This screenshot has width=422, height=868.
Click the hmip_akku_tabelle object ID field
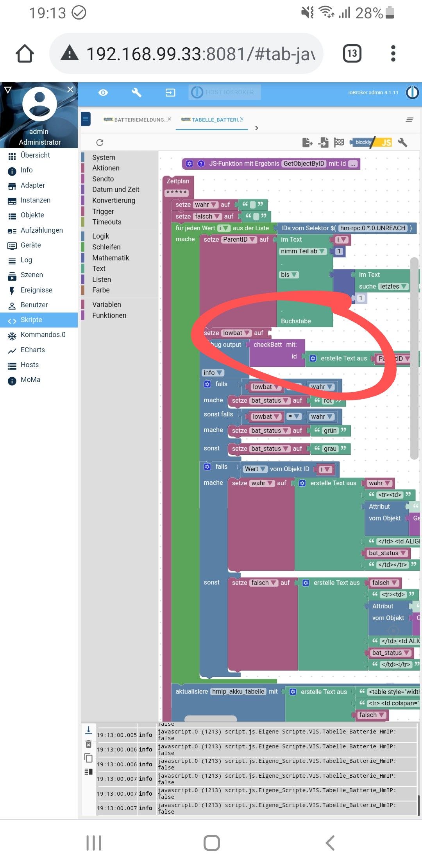(238, 691)
